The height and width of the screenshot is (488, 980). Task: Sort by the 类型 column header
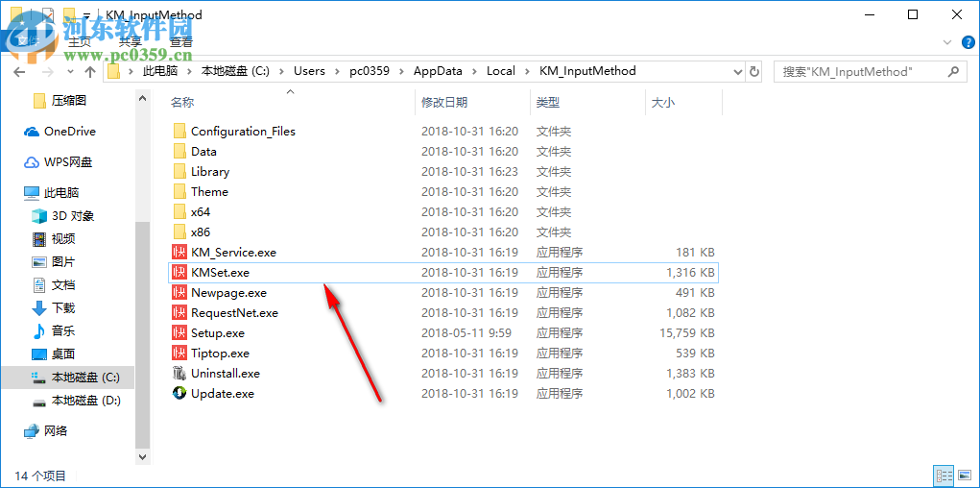tap(547, 103)
